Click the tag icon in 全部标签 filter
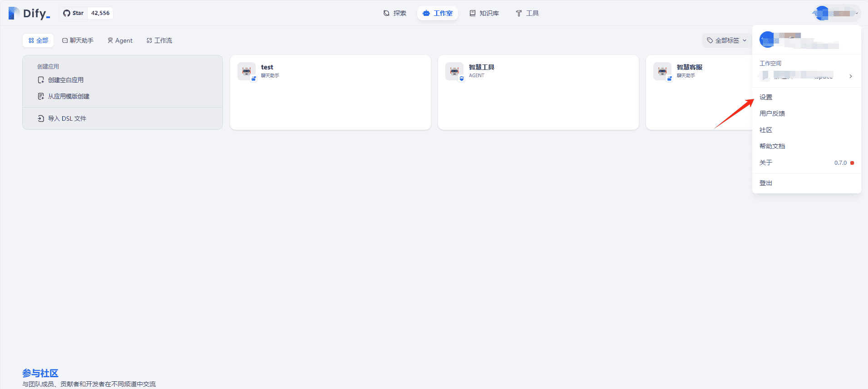 click(710, 40)
